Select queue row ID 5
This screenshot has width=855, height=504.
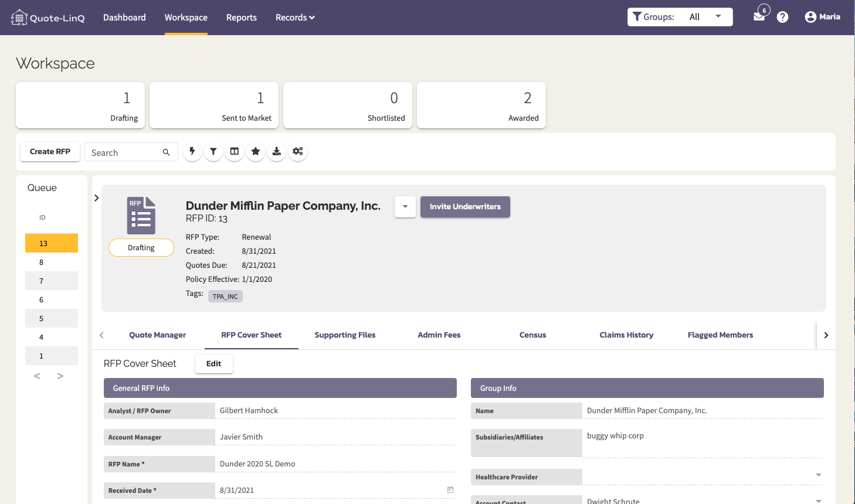(52, 318)
